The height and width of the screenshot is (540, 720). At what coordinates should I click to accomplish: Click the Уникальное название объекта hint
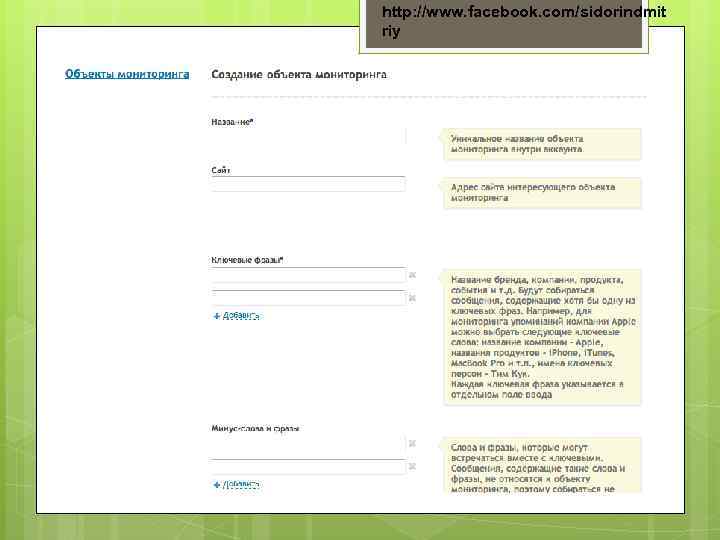click(x=542, y=144)
